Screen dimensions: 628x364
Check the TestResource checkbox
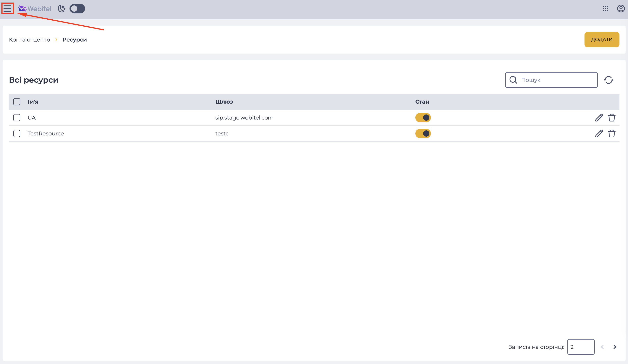[17, 133]
